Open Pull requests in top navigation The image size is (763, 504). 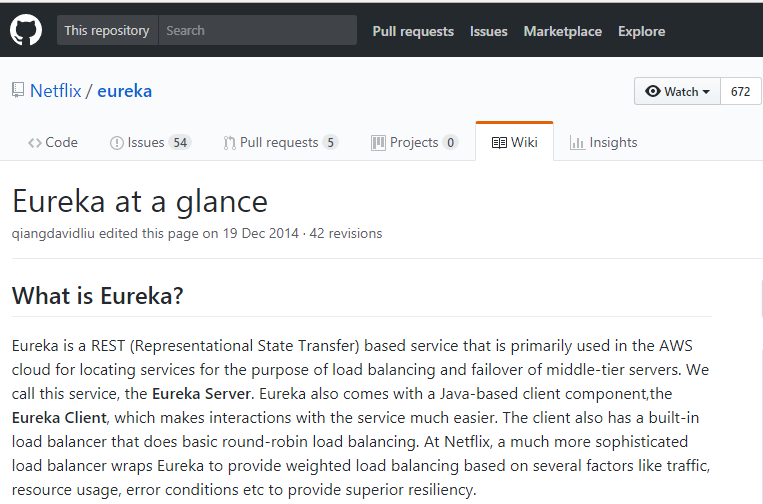click(413, 31)
